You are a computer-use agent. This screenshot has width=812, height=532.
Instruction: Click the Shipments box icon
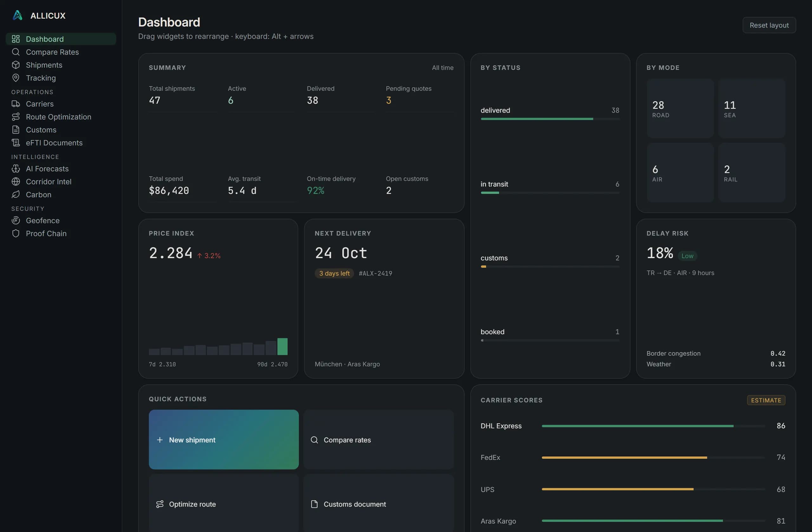coord(16,65)
